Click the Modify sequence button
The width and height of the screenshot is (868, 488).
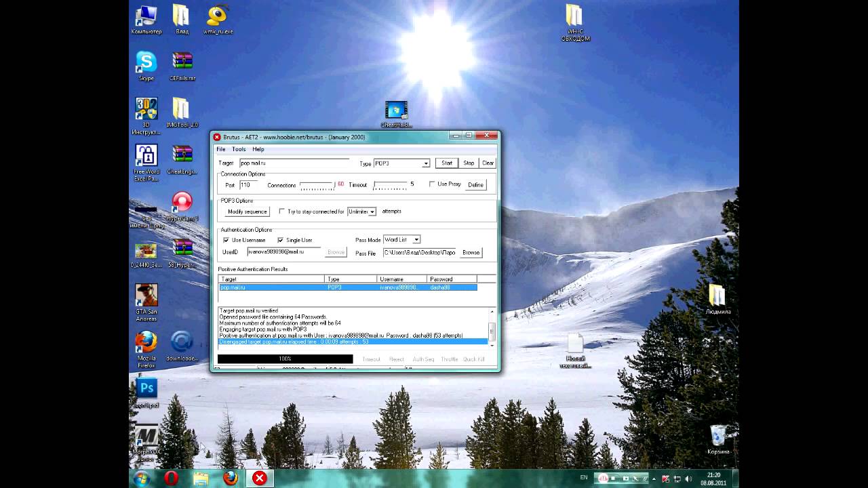click(247, 211)
